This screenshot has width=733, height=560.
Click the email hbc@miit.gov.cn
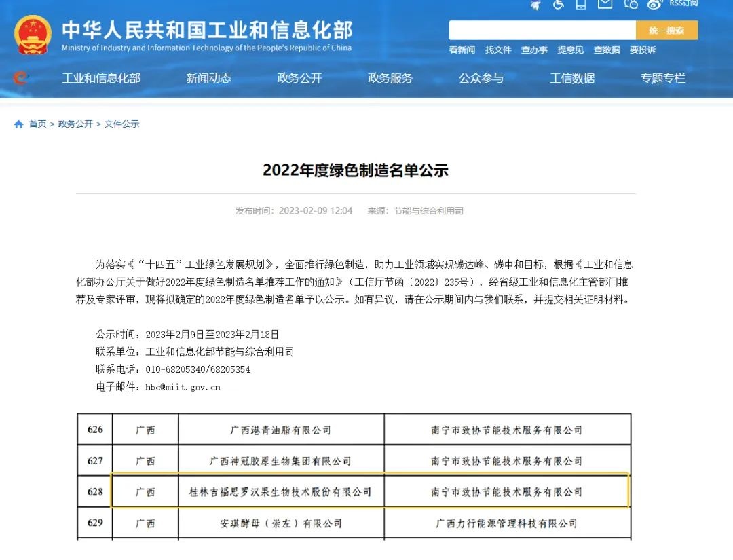183,387
